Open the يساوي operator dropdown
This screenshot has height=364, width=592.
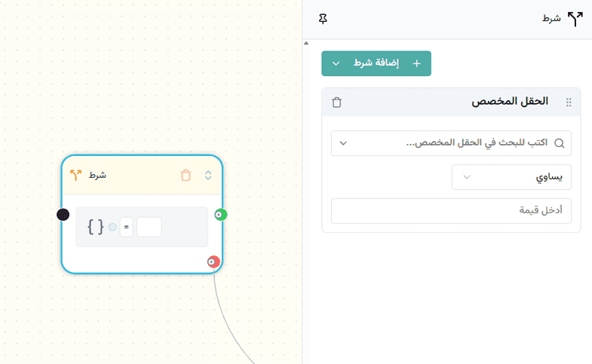click(x=511, y=177)
